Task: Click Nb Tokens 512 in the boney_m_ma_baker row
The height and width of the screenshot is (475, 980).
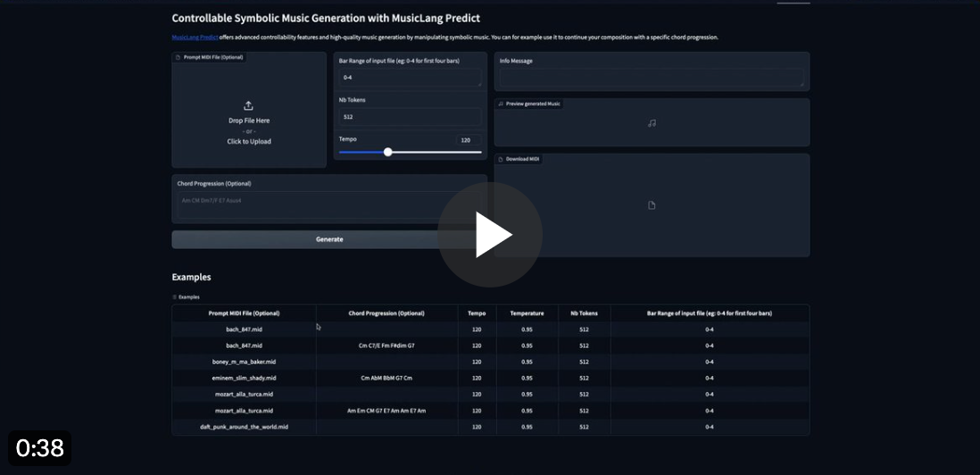Action: (584, 362)
